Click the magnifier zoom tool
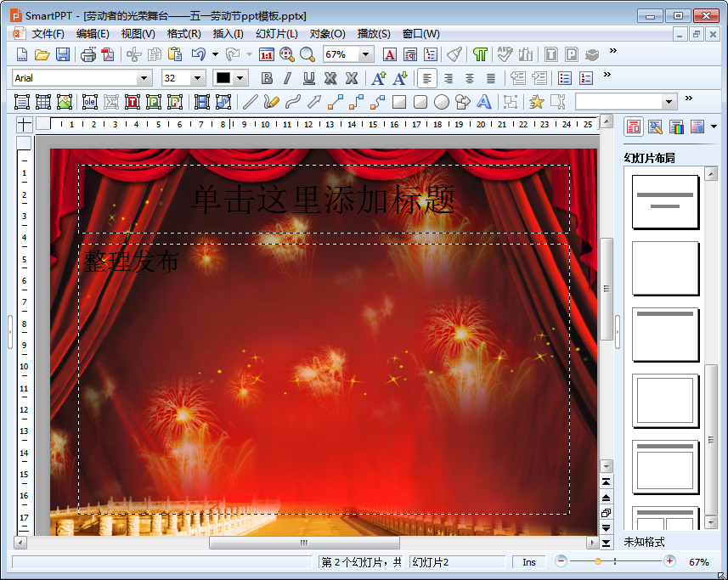The width and height of the screenshot is (728, 580). point(307,54)
